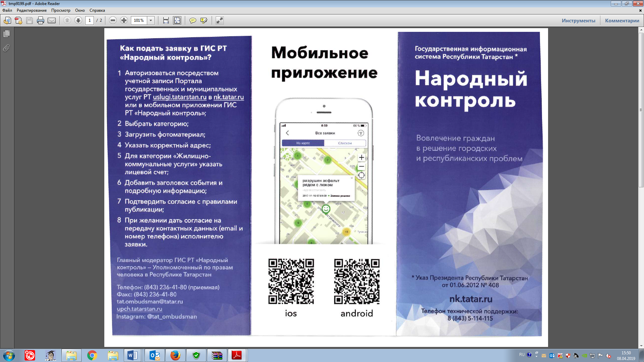Open the Просмотр menu
The height and width of the screenshot is (362, 644).
61,10
